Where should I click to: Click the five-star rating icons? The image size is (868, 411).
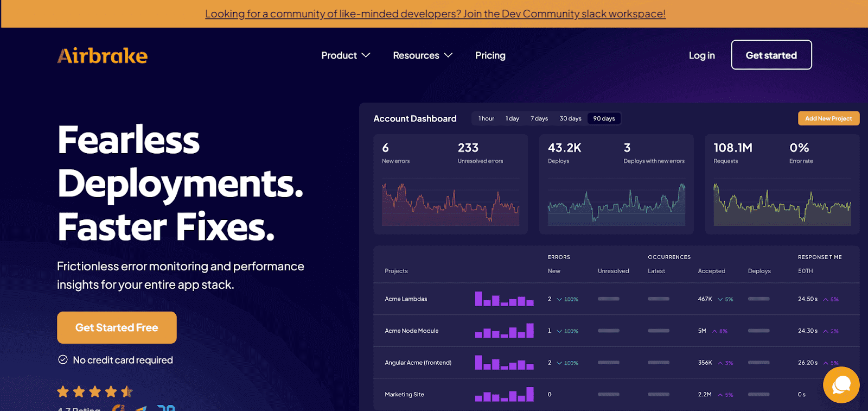(x=95, y=391)
